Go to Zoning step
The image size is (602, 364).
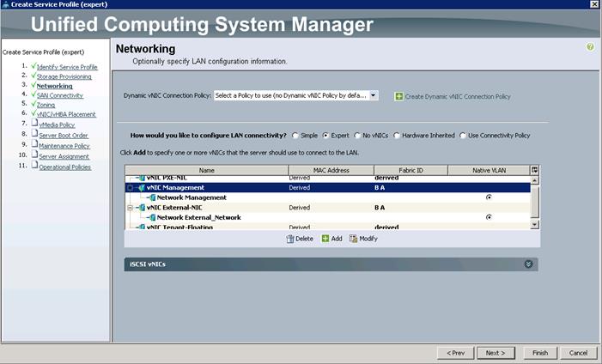pos(46,105)
